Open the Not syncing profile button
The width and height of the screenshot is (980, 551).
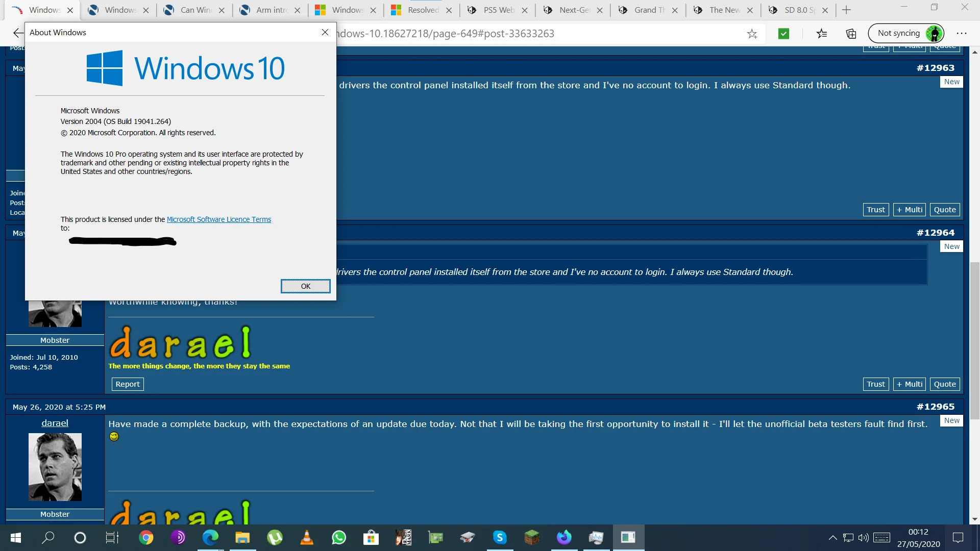point(906,33)
